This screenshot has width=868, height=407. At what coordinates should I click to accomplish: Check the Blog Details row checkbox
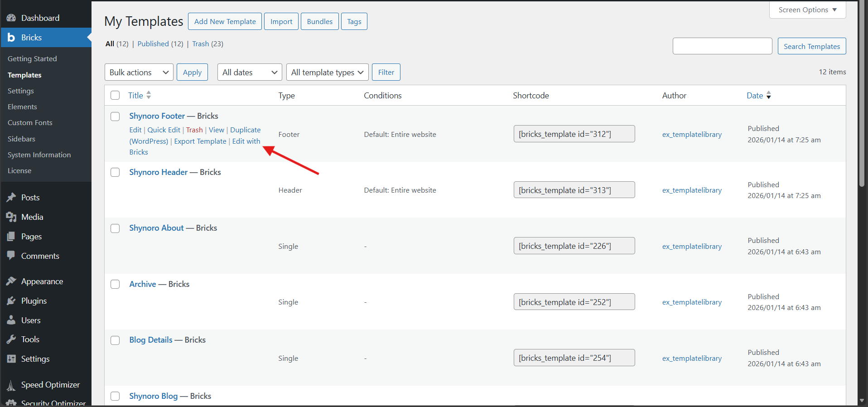[x=115, y=340]
